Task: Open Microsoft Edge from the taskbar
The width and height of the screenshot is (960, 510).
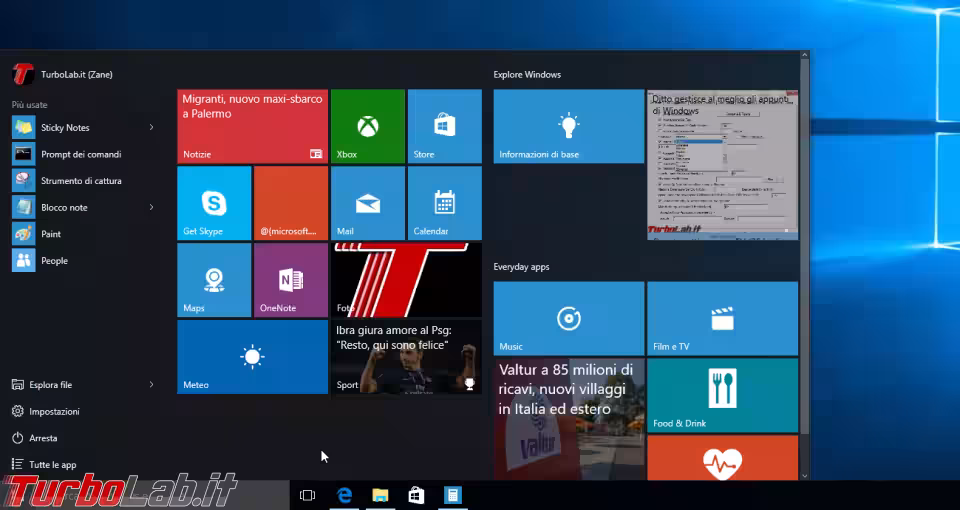Action: (x=344, y=495)
